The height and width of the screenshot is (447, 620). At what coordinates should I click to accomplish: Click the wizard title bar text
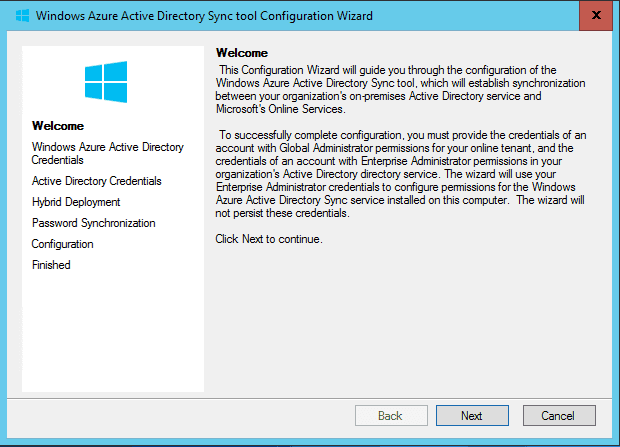[x=204, y=16]
